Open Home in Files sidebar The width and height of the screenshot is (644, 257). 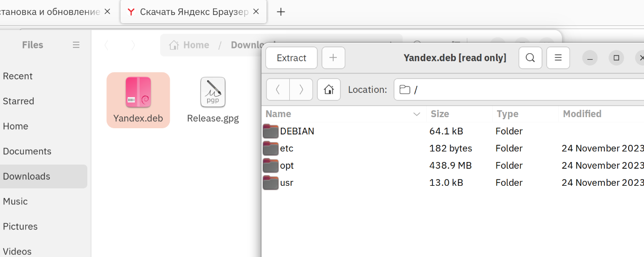tap(43, 126)
